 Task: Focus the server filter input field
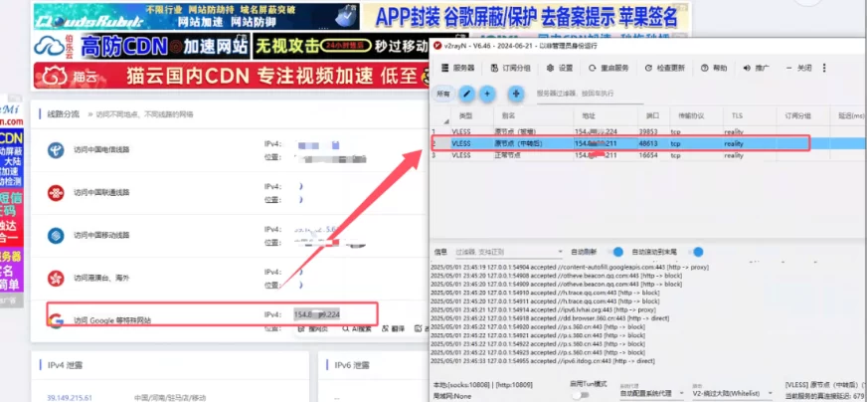click(590, 95)
